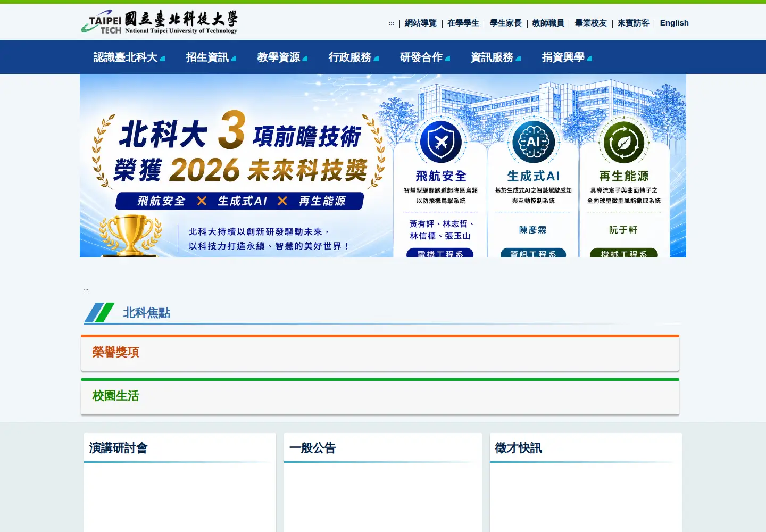Click the flight safety shield airplane icon
Viewport: 766px width, 532px height.
coord(441,142)
